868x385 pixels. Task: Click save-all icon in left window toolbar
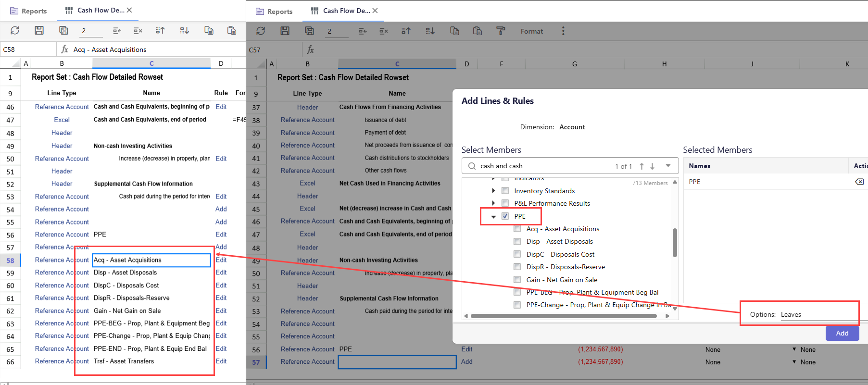click(63, 30)
